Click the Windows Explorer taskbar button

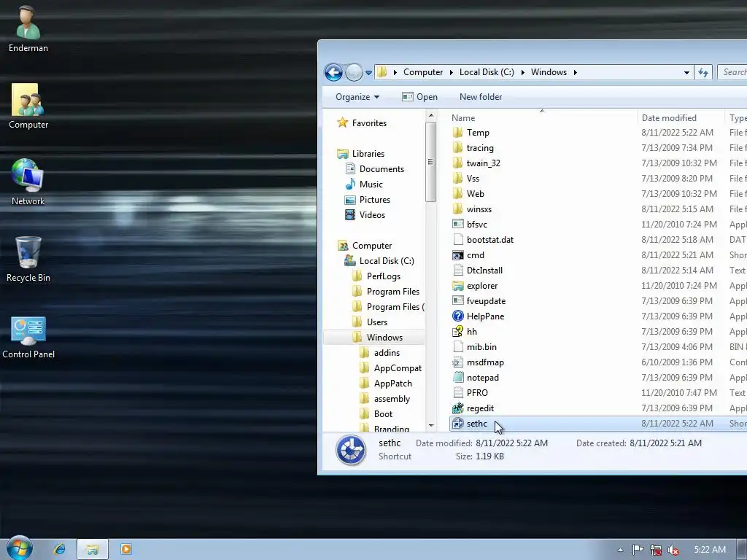93,549
